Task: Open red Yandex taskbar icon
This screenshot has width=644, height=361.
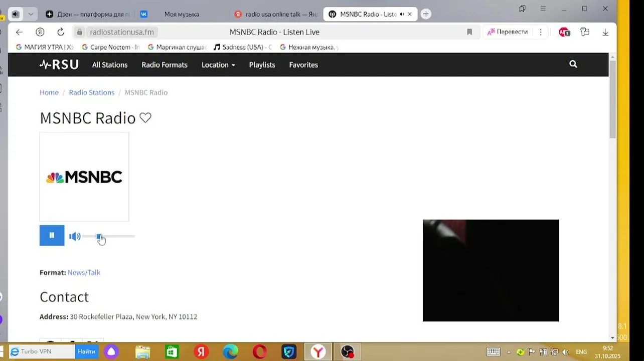Action: click(x=201, y=352)
